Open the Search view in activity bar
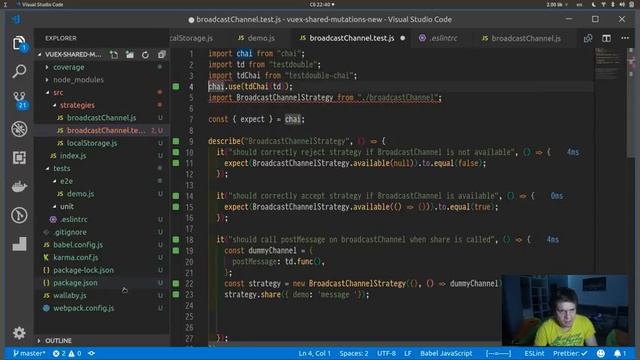This screenshot has width=640, height=360. [19, 71]
